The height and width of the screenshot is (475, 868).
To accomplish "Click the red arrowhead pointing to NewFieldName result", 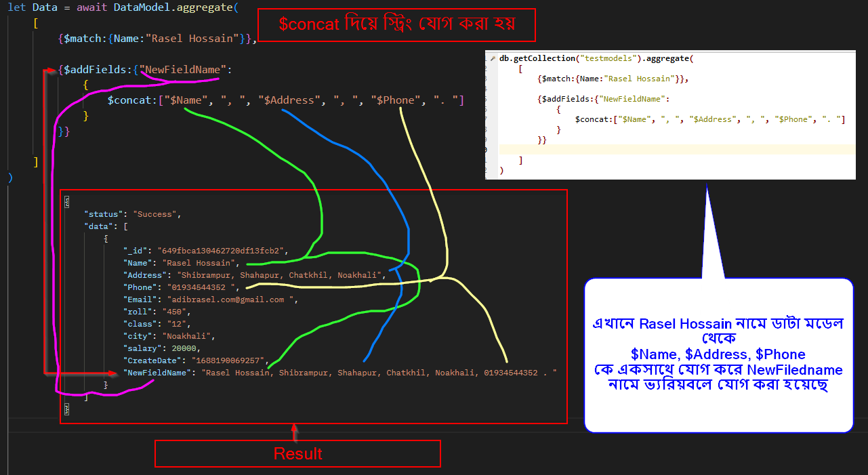I will (113, 373).
